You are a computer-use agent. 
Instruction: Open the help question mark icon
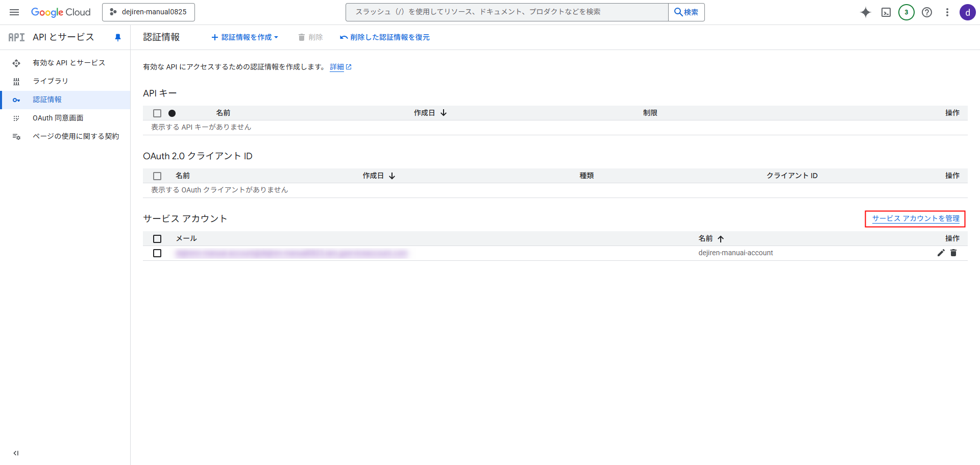pyautogui.click(x=927, y=12)
